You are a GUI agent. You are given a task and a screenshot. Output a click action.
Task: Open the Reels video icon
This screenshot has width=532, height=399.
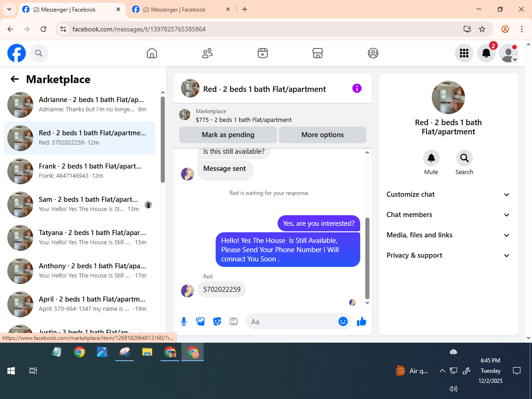(x=263, y=53)
